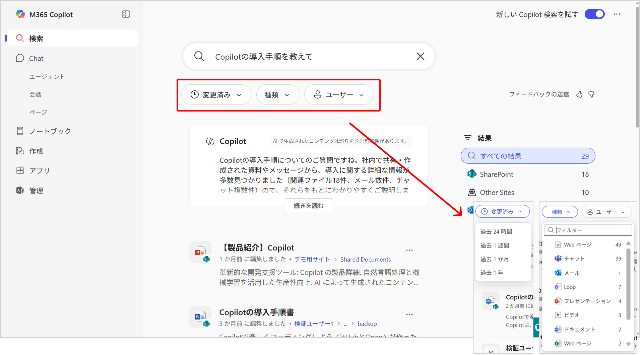This screenshot has height=355, width=644.
Task: Click the thumbs up feedback icon
Action: click(579, 94)
